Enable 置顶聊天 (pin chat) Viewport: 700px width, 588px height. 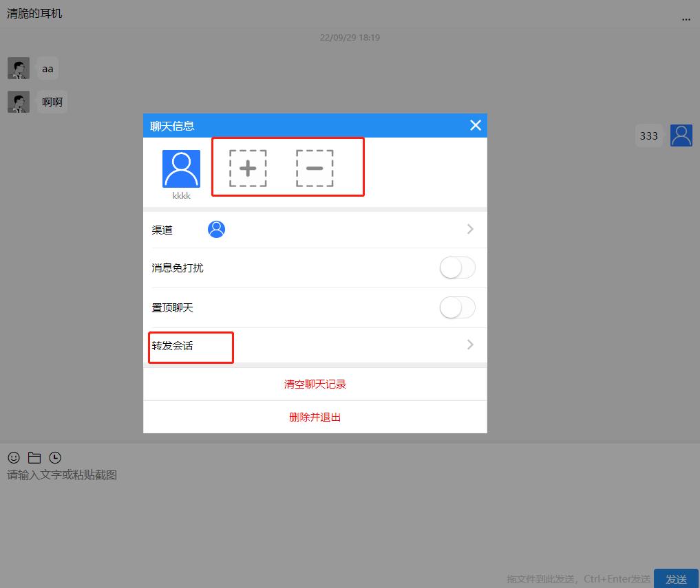(x=457, y=307)
